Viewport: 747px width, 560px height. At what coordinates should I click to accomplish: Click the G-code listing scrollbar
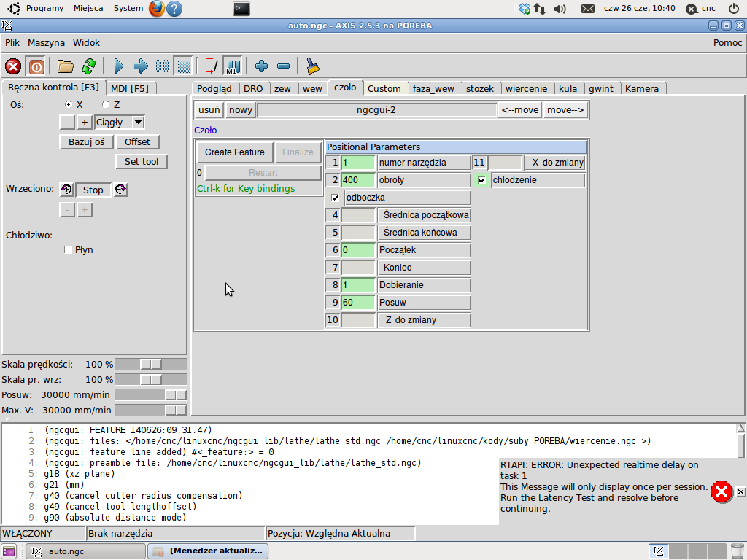click(x=740, y=440)
